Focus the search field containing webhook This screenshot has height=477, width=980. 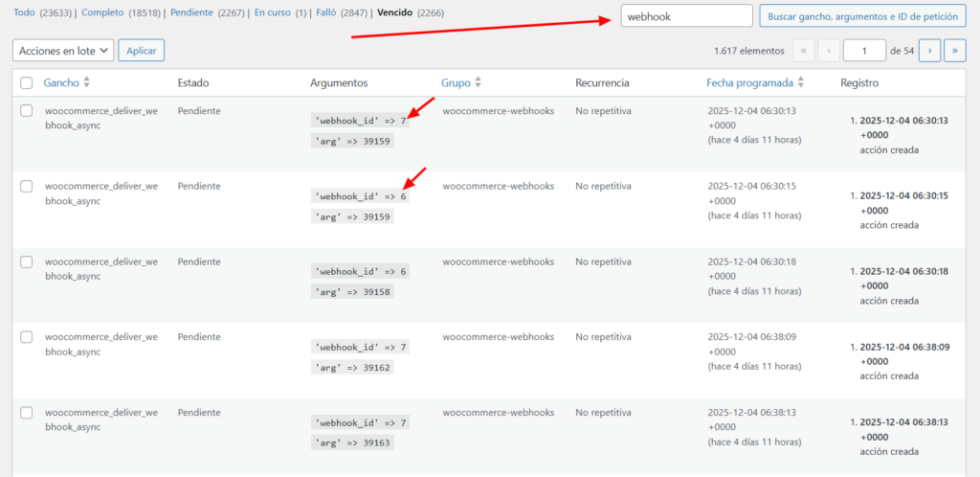click(685, 16)
